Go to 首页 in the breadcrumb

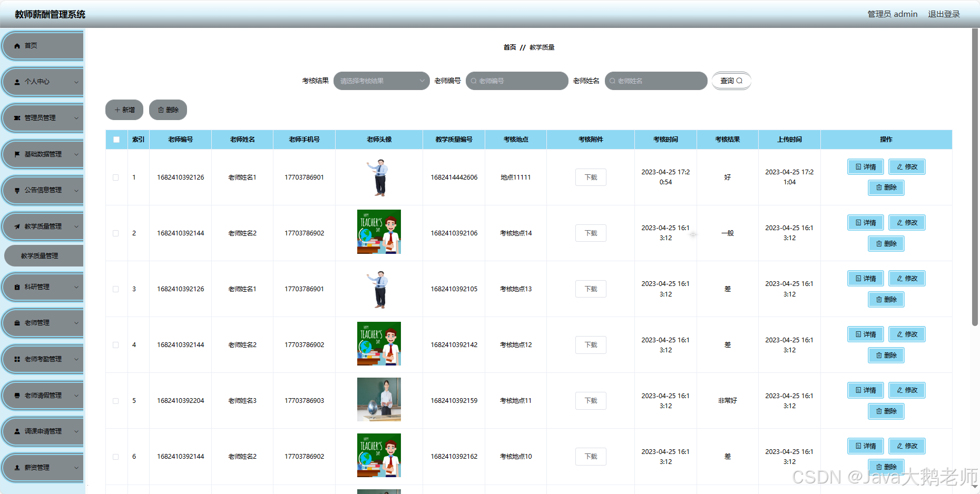[509, 47]
